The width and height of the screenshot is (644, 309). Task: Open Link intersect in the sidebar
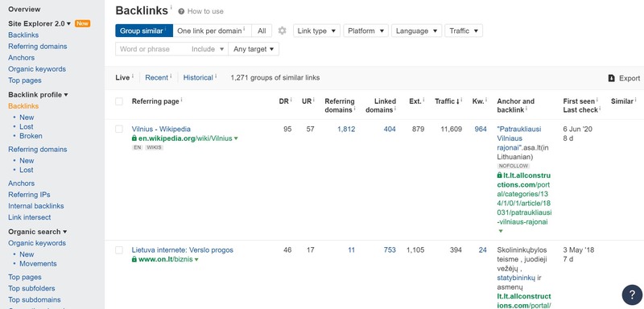[x=30, y=217]
